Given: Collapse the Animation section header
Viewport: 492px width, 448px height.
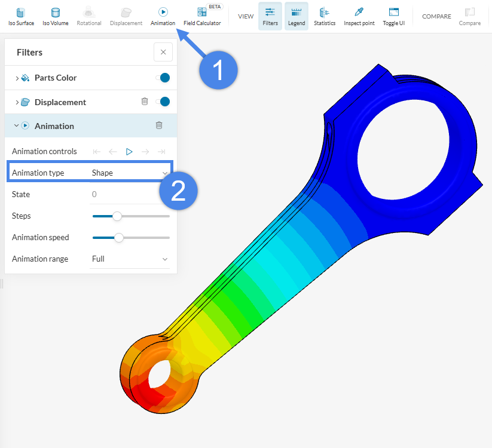Looking at the screenshot, I should [x=16, y=125].
